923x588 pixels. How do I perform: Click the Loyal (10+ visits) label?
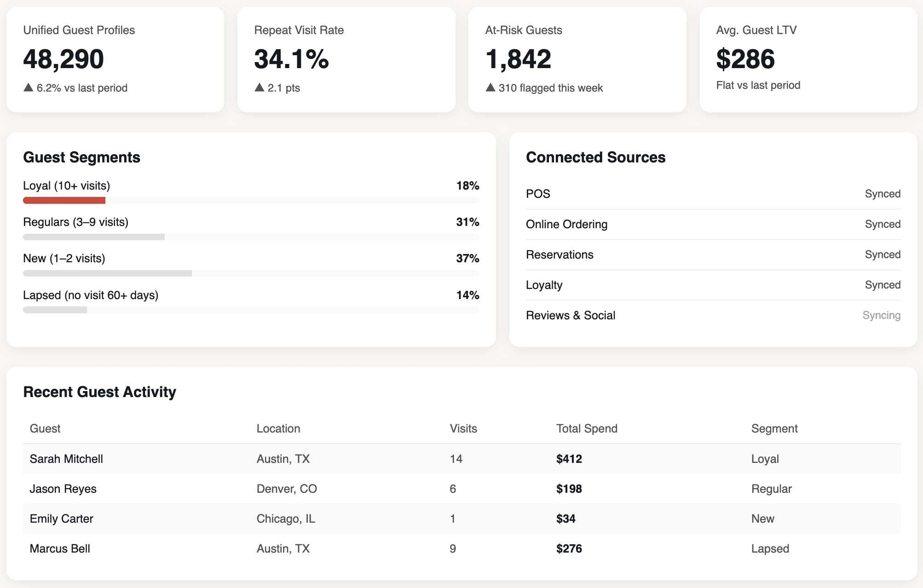pyautogui.click(x=67, y=185)
